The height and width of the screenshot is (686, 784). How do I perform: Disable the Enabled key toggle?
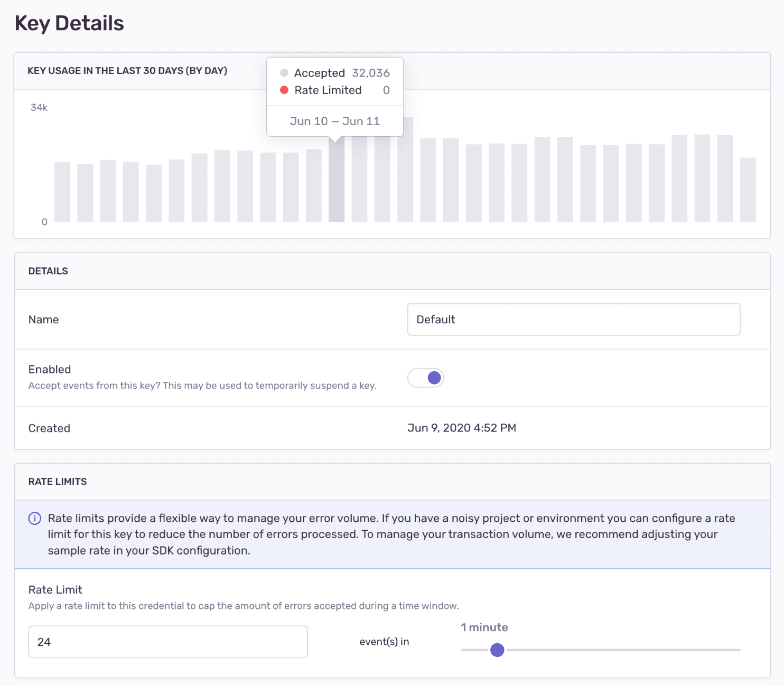pyautogui.click(x=426, y=378)
